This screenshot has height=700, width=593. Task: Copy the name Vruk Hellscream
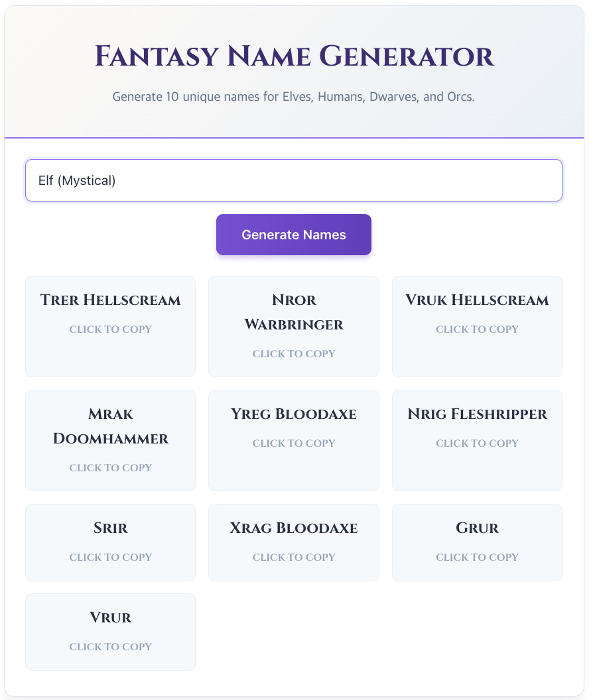tap(477, 326)
